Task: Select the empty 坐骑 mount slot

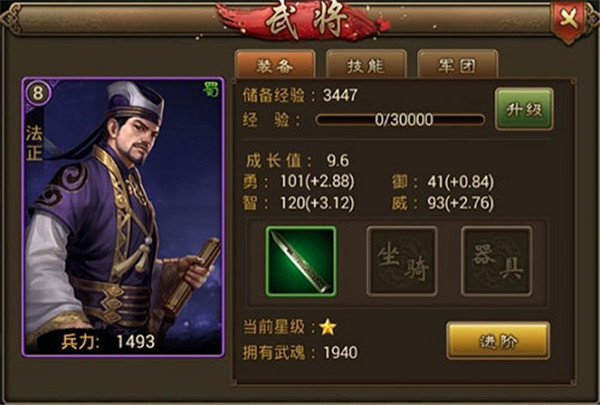Action: (402, 261)
